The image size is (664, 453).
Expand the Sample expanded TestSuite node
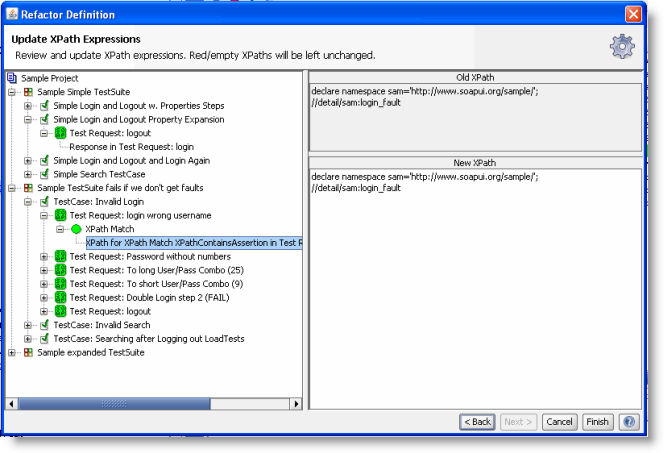12,352
